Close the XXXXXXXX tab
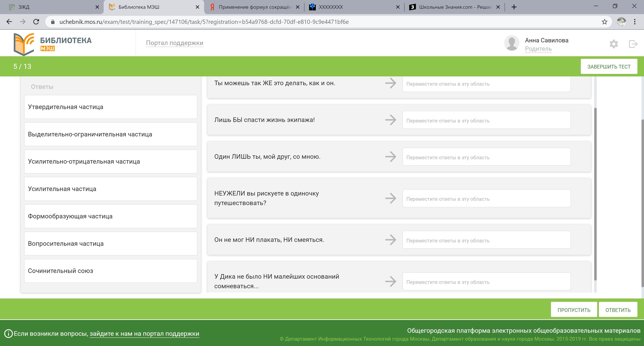This screenshot has height=346, width=644. (x=398, y=7)
